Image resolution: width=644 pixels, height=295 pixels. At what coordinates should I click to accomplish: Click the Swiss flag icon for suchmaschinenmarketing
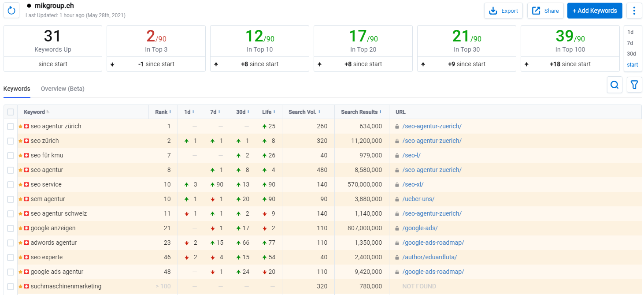click(26, 286)
